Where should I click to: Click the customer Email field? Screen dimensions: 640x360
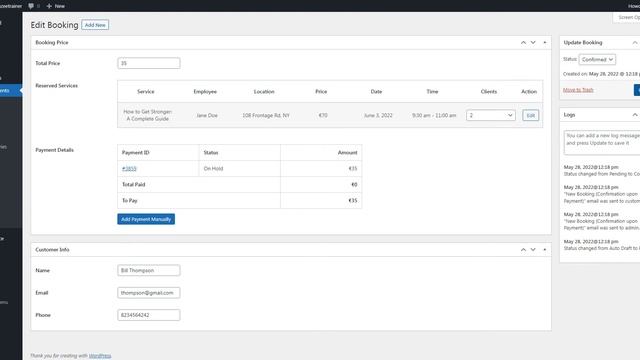[149, 293]
